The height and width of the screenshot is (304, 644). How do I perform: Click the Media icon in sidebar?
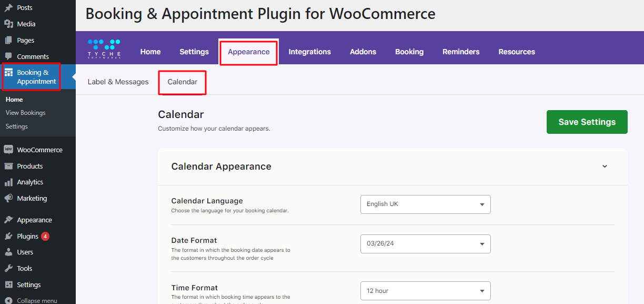tap(8, 24)
